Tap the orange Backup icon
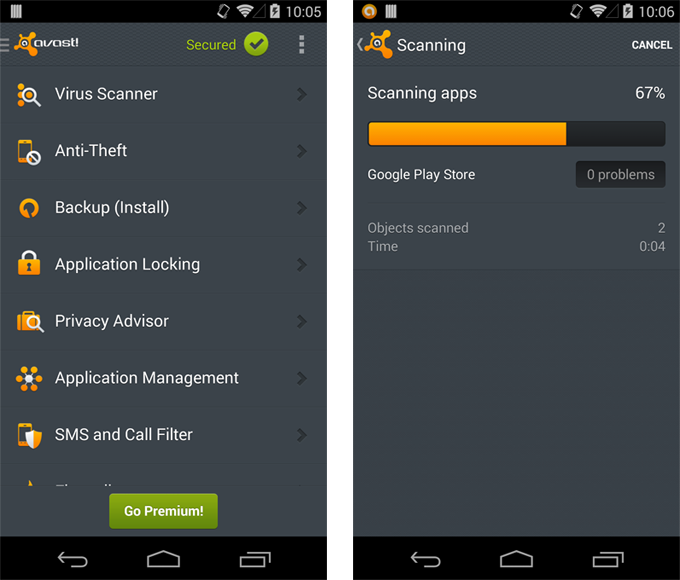The image size is (680, 580). [x=29, y=208]
